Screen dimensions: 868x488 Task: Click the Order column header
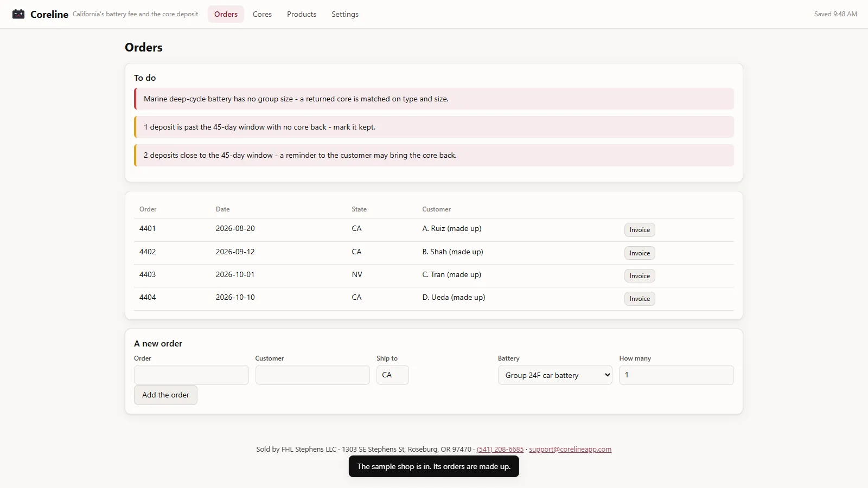[x=148, y=209]
